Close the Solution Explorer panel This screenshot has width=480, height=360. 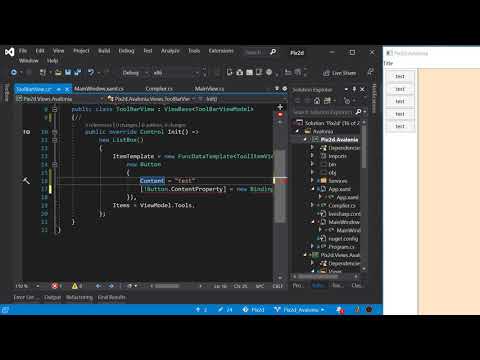click(362, 89)
